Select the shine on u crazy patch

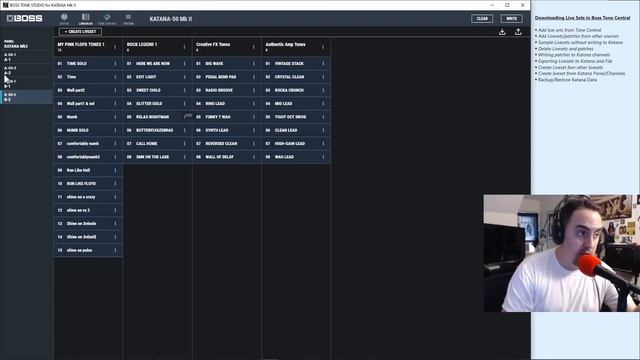point(88,197)
